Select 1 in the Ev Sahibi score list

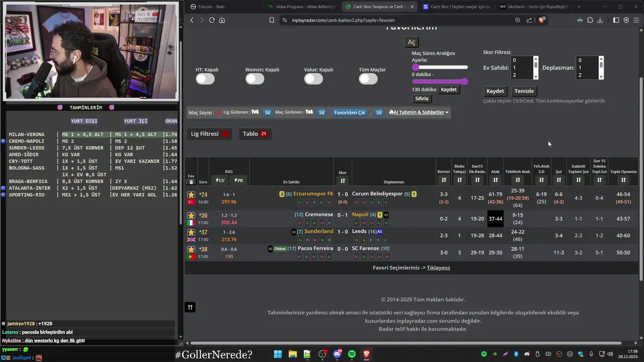click(x=521, y=67)
